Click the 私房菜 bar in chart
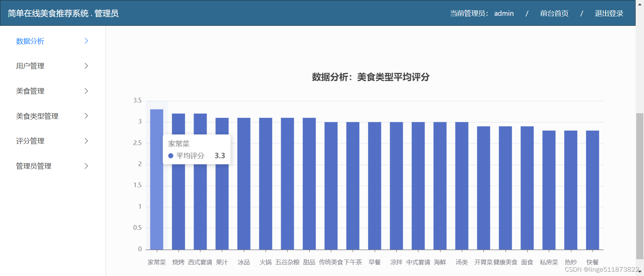644x276 pixels. coord(549,190)
